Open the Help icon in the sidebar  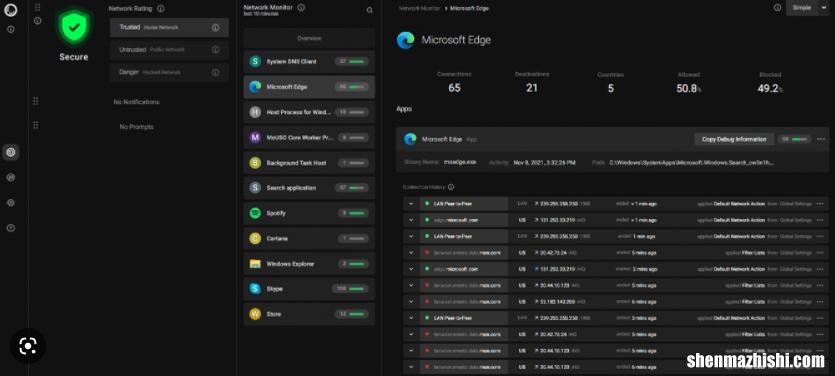10,228
